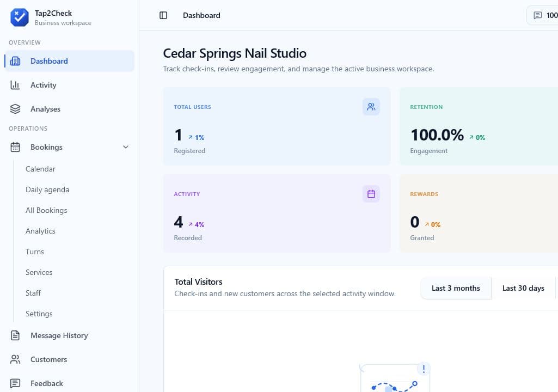The height and width of the screenshot is (392, 558).
Task: Click the Activity bar chart icon
Action: click(15, 85)
